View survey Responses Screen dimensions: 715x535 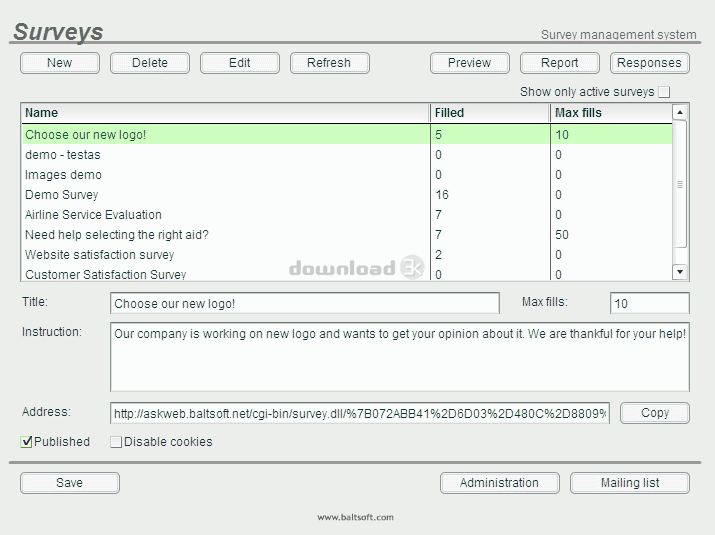(x=649, y=63)
